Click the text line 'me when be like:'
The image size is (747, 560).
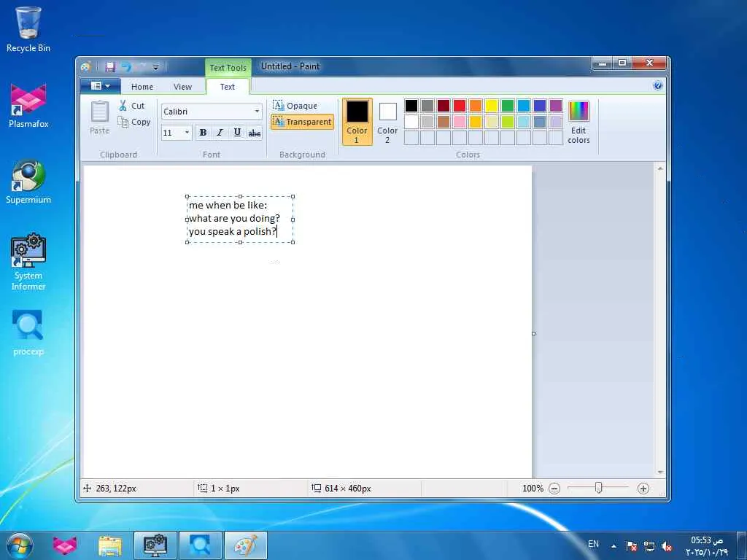228,205
